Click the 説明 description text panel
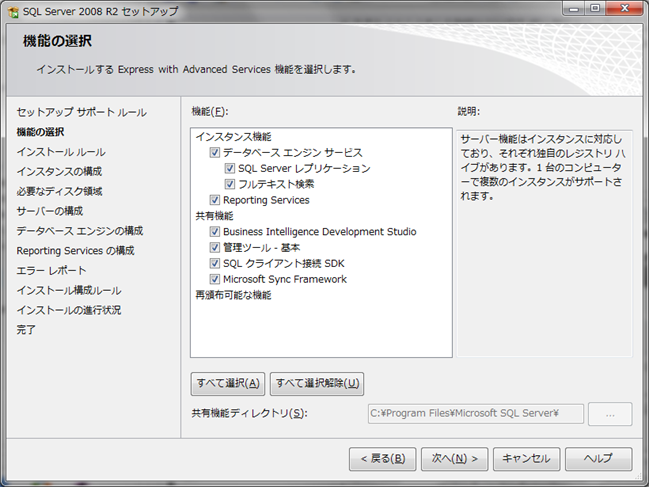 pyautogui.click(x=544, y=243)
